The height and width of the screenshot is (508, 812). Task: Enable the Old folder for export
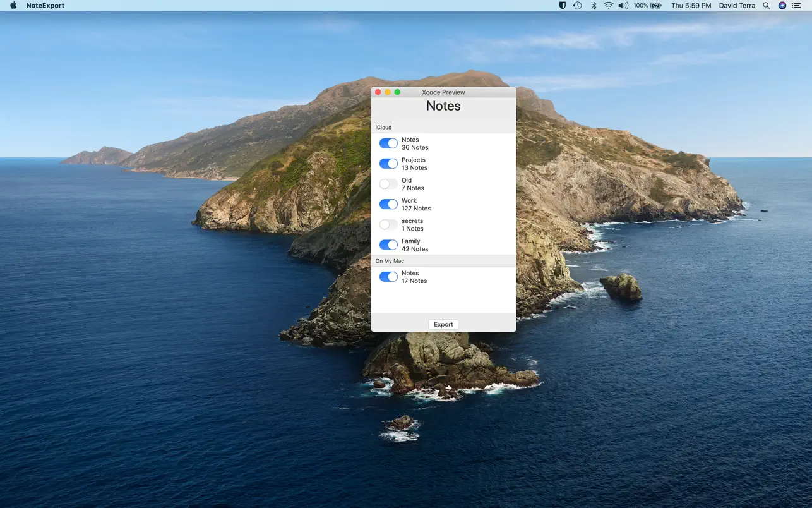(388, 184)
